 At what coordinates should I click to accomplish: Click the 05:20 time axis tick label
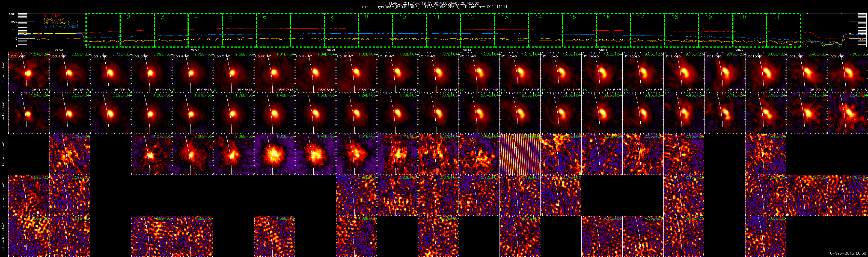click(739, 50)
